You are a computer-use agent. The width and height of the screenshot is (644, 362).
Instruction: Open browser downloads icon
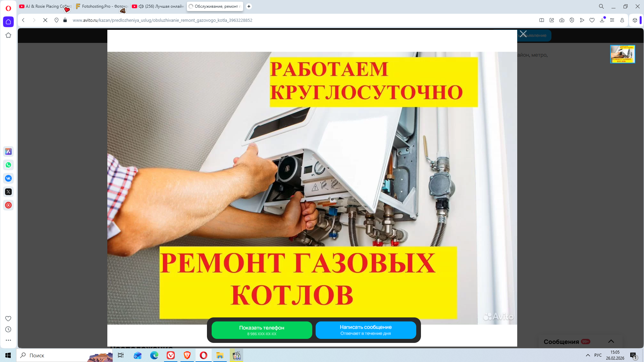pos(602,20)
